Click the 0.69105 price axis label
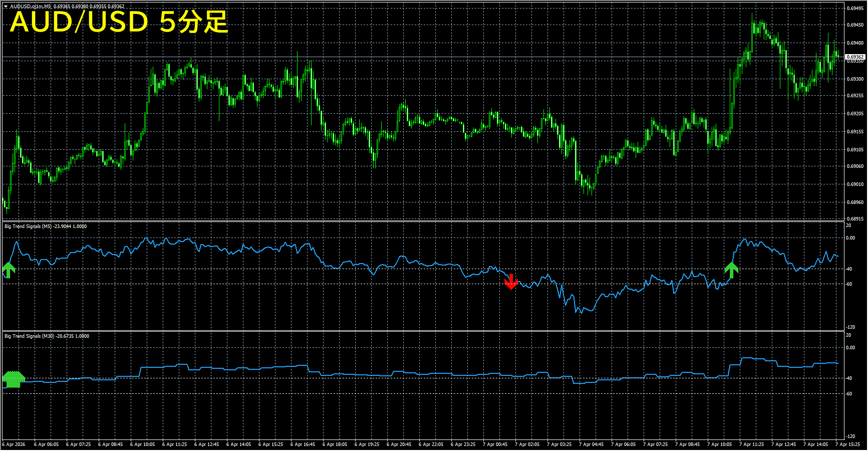Image resolution: width=868 pixels, height=451 pixels. 855,150
